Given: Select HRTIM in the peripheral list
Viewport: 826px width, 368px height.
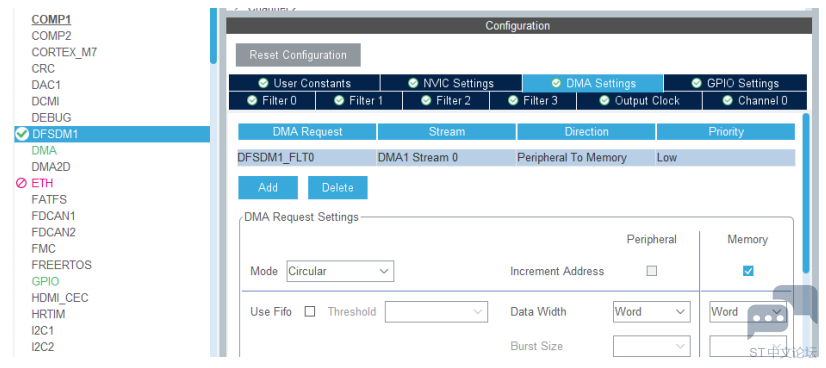Looking at the screenshot, I should tap(48, 314).
